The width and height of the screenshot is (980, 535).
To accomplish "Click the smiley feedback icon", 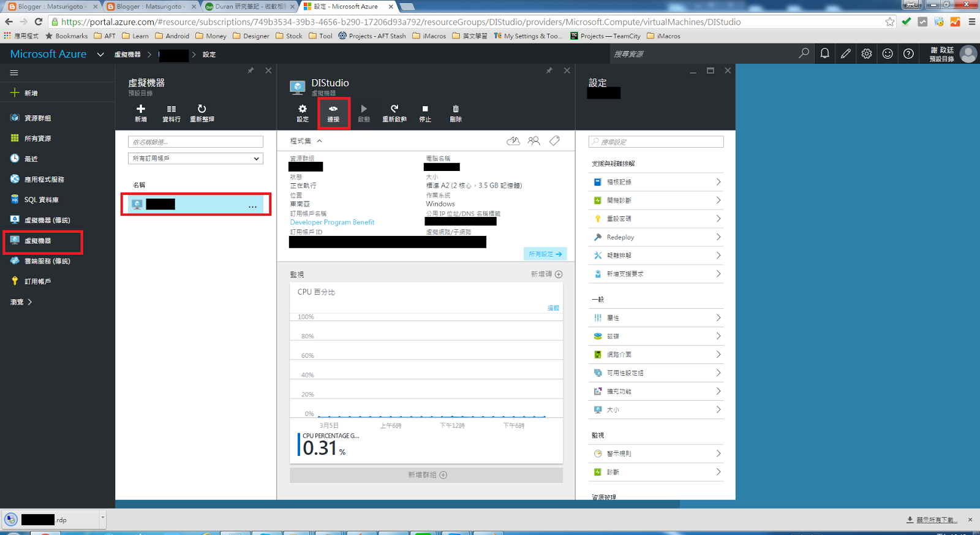I will (888, 53).
